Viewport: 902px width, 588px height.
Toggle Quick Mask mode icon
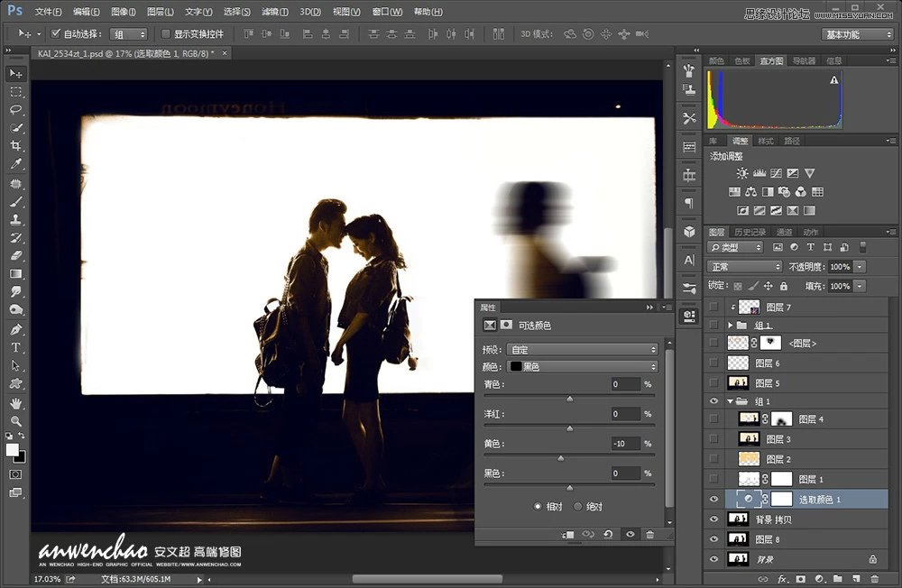16,474
